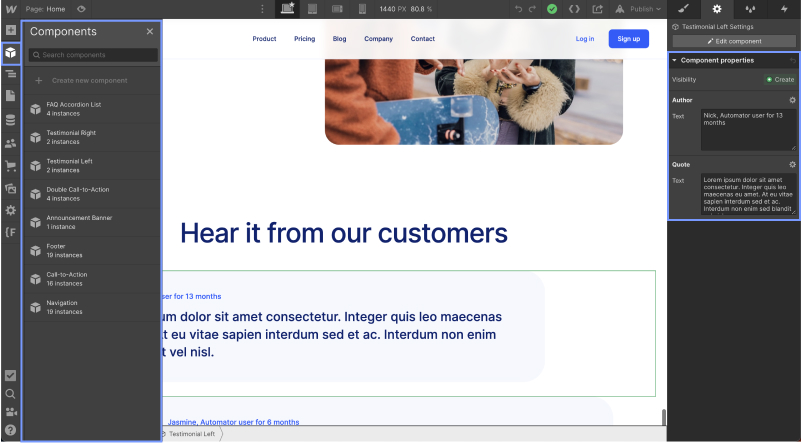This screenshot has height=443, width=801.
Task: Edit the Quote text field
Action: 748,194
